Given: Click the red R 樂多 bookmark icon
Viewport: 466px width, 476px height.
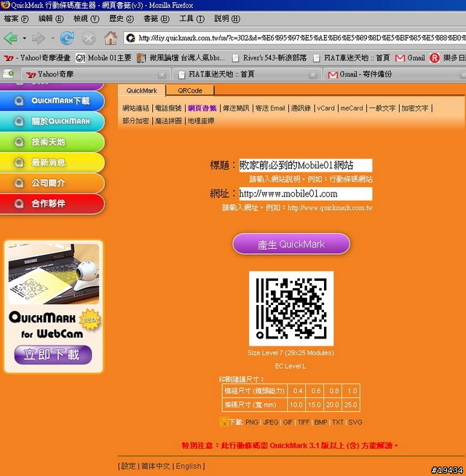Looking at the screenshot, I should (x=435, y=57).
